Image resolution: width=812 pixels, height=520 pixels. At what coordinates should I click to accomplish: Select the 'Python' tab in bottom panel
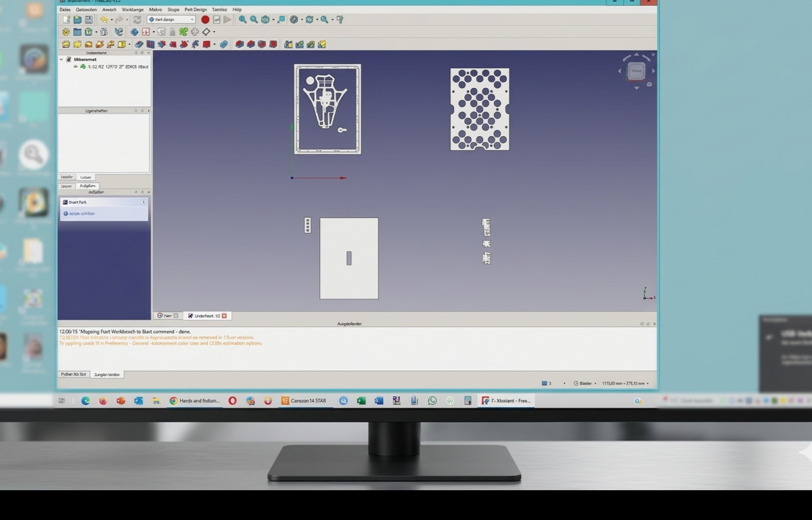73,374
